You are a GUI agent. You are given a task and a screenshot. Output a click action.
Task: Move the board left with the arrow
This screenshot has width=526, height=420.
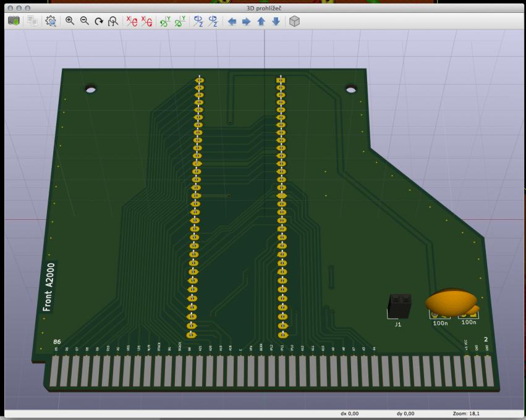coord(232,21)
